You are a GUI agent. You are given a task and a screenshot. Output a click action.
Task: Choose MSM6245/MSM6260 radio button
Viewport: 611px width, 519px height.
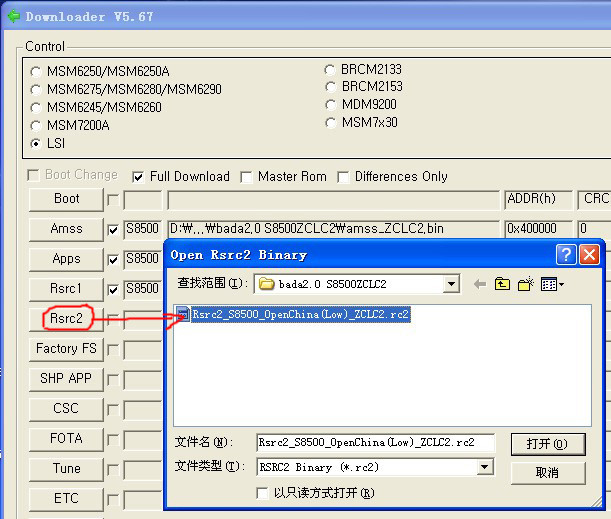36,108
